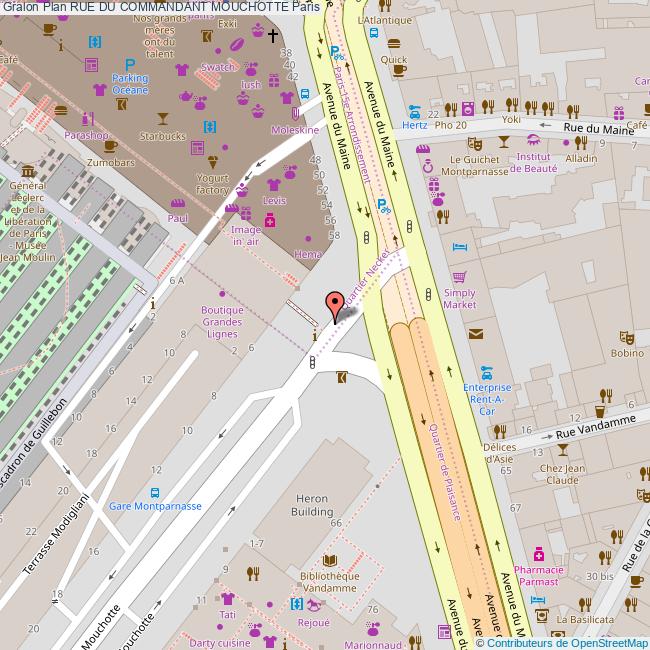
Task: Click the church cross icon near lush
Action: tap(272, 36)
